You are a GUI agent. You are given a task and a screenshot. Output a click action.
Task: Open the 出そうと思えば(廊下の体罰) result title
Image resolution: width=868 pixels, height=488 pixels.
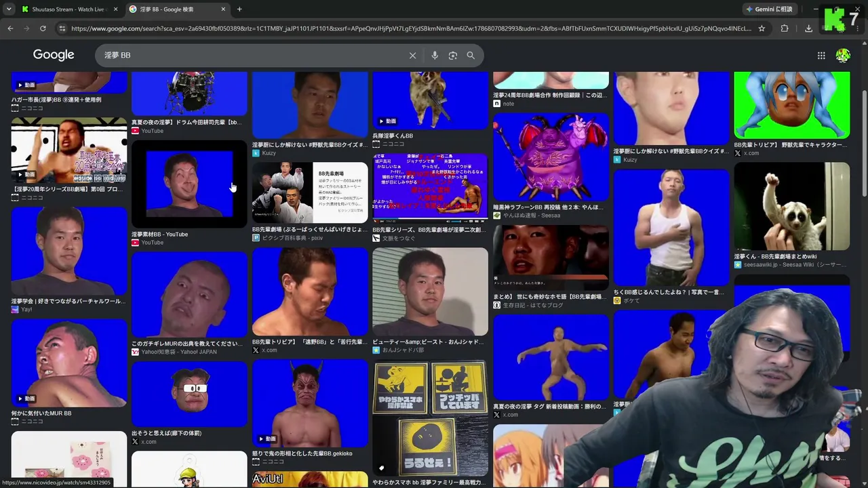click(166, 433)
